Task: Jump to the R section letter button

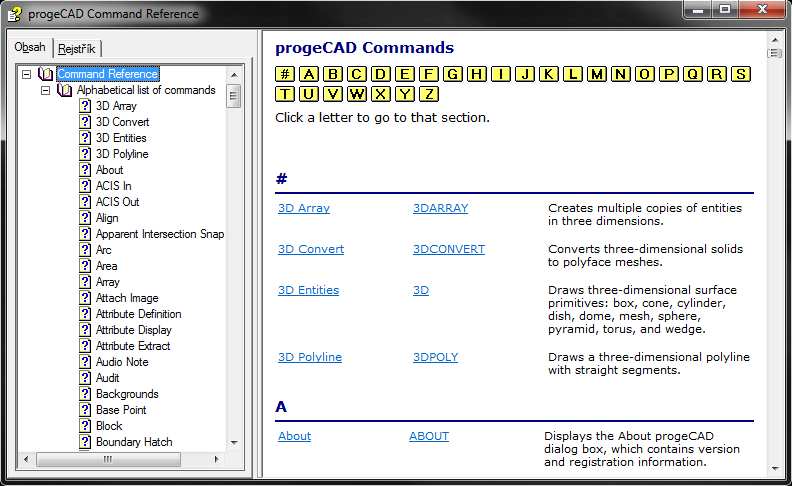Action: (717, 74)
